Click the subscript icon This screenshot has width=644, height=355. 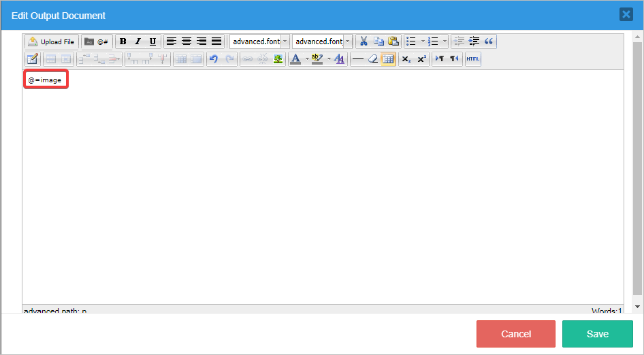[x=406, y=59]
